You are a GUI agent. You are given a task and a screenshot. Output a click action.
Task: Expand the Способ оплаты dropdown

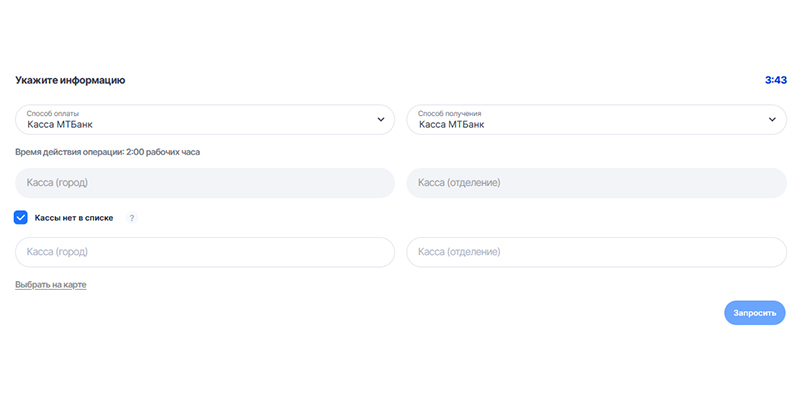pyautogui.click(x=205, y=120)
